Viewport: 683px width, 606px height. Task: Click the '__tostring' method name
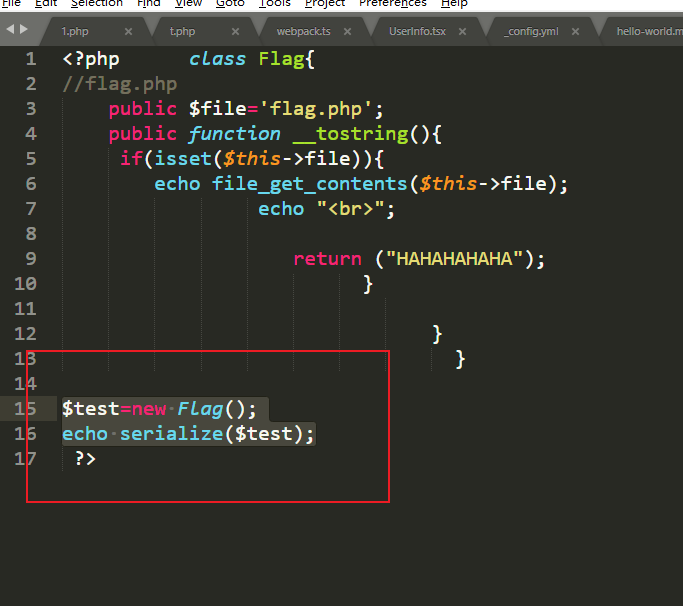point(351,134)
